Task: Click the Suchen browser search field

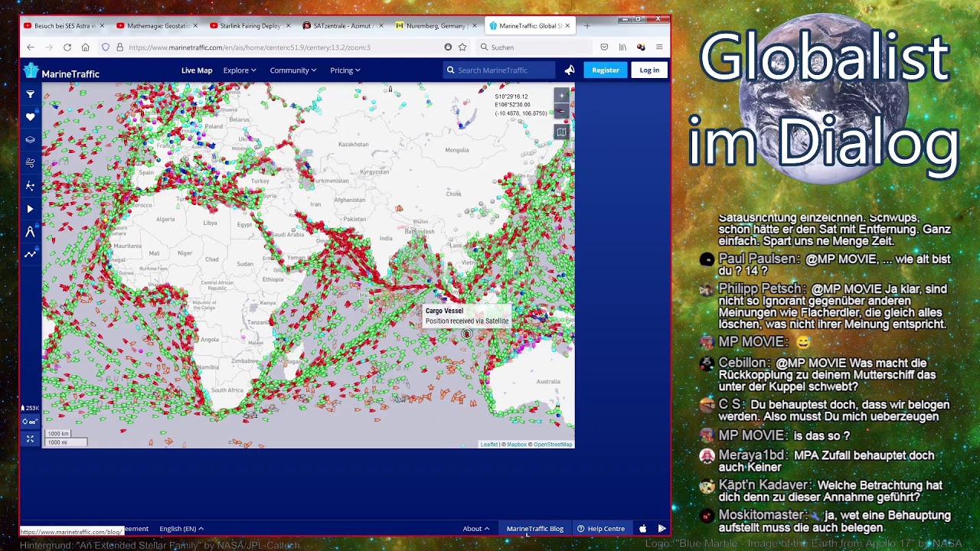Action: (534, 47)
